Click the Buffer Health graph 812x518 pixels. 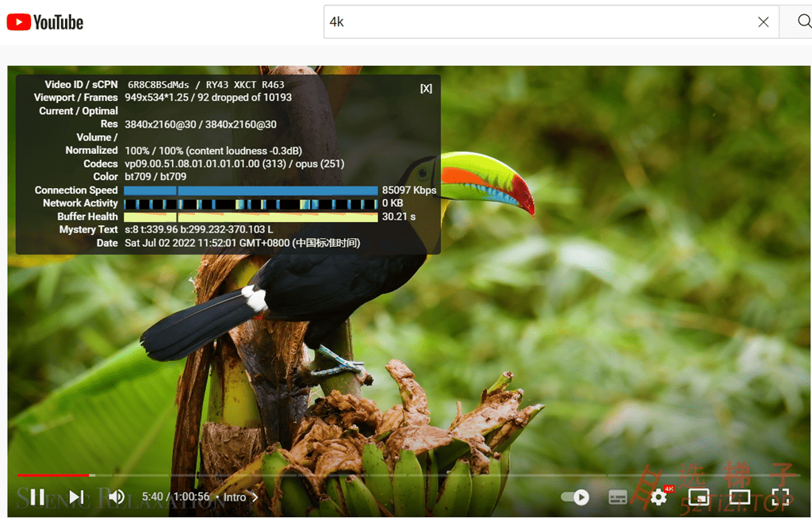(251, 217)
